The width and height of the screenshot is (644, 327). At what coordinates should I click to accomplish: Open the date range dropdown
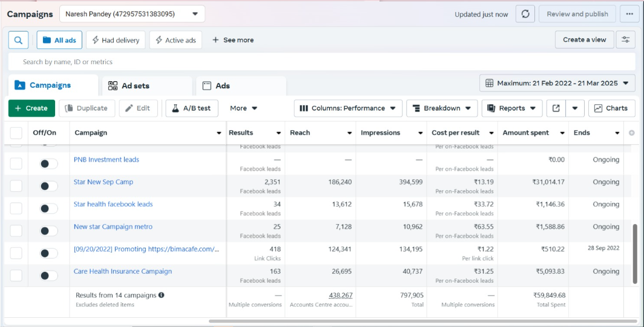click(557, 83)
